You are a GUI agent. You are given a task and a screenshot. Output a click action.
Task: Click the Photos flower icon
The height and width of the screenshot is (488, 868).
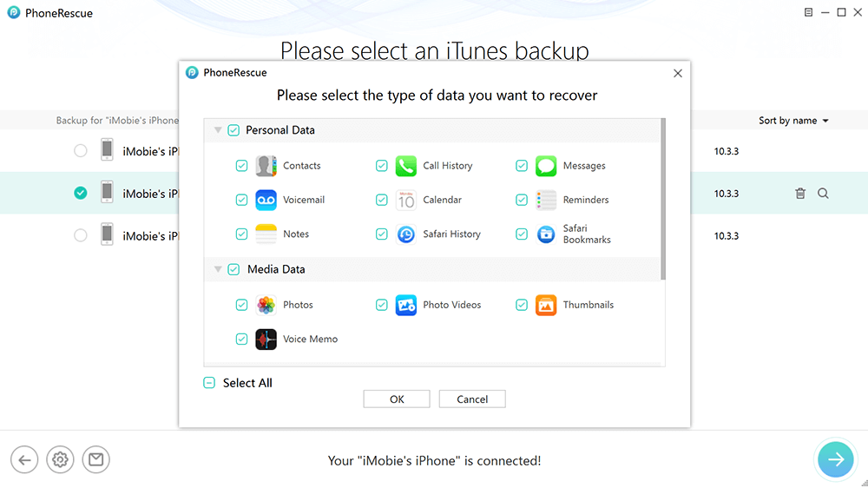click(266, 305)
